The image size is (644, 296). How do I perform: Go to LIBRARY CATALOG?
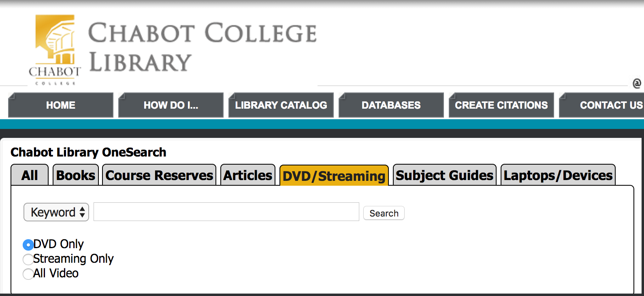281,105
